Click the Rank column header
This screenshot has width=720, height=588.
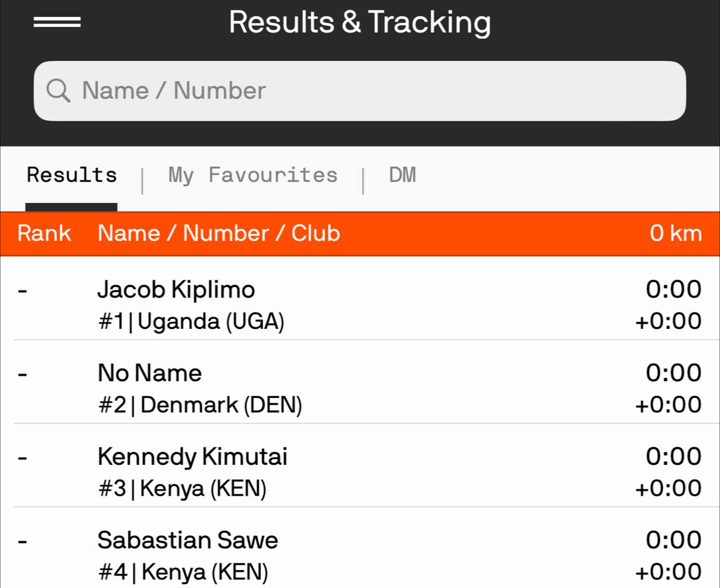tap(44, 233)
